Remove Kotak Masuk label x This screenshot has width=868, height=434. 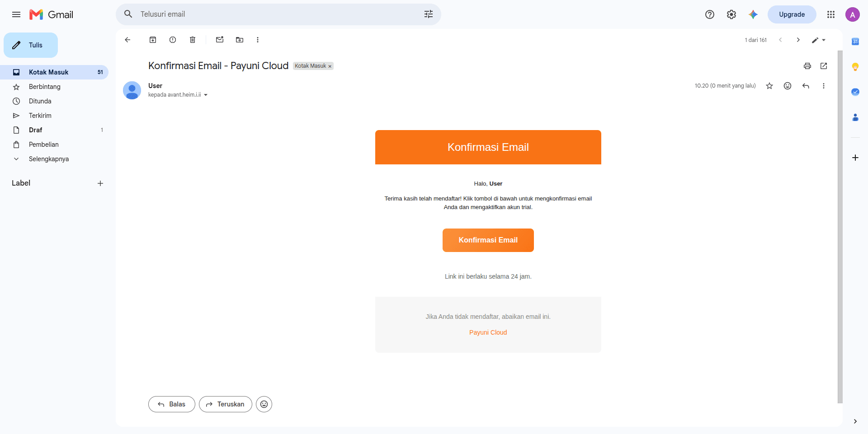tap(330, 66)
